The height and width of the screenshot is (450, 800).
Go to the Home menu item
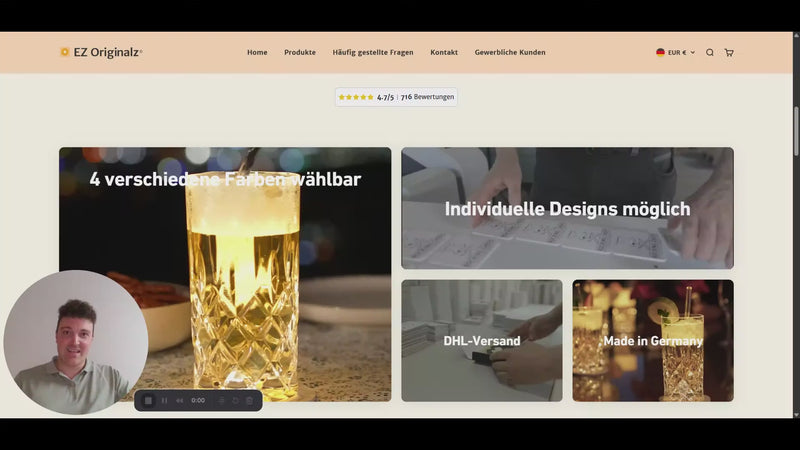coord(257,52)
